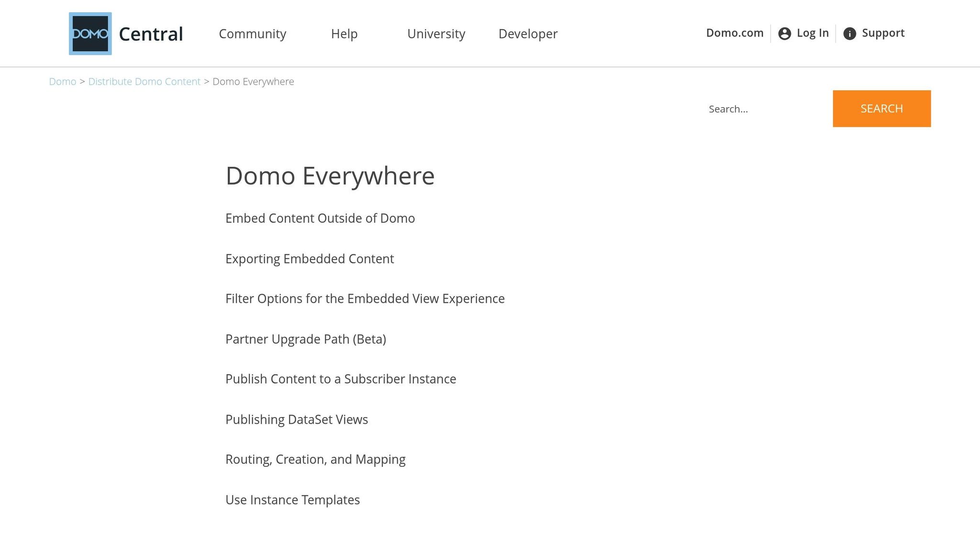The width and height of the screenshot is (980, 551).
Task: Click the orange SEARCH button
Action: click(x=881, y=108)
